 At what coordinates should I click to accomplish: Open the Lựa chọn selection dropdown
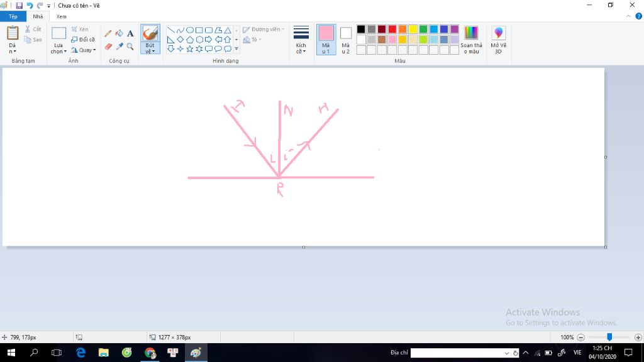58,48
